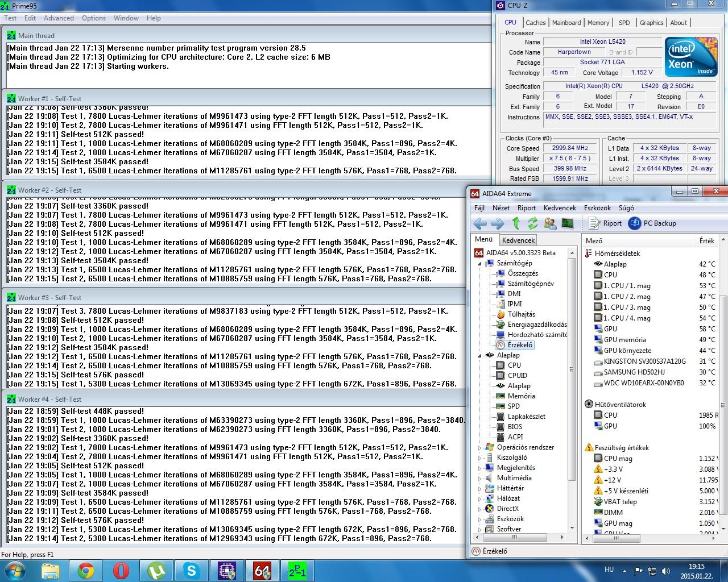Open the Windows Start button

tap(14, 570)
